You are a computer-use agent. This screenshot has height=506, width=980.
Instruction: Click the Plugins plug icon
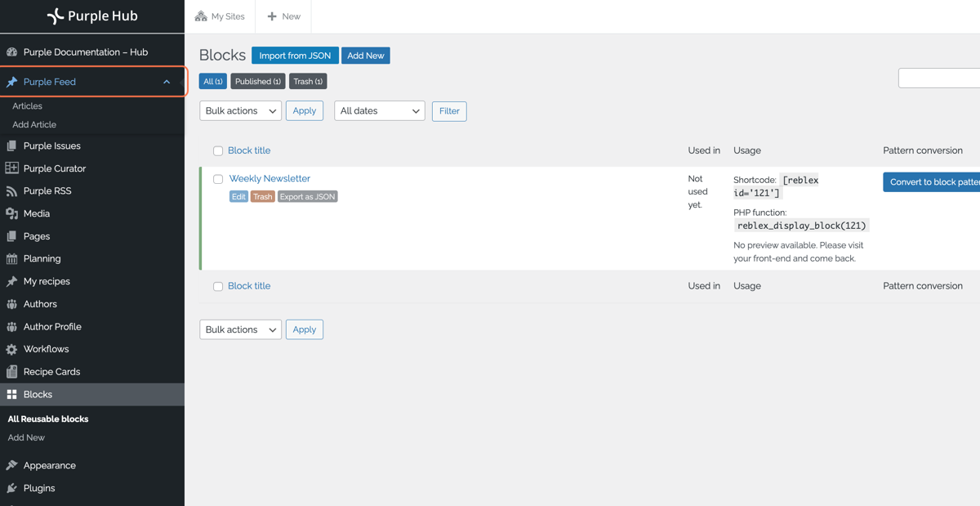click(11, 488)
